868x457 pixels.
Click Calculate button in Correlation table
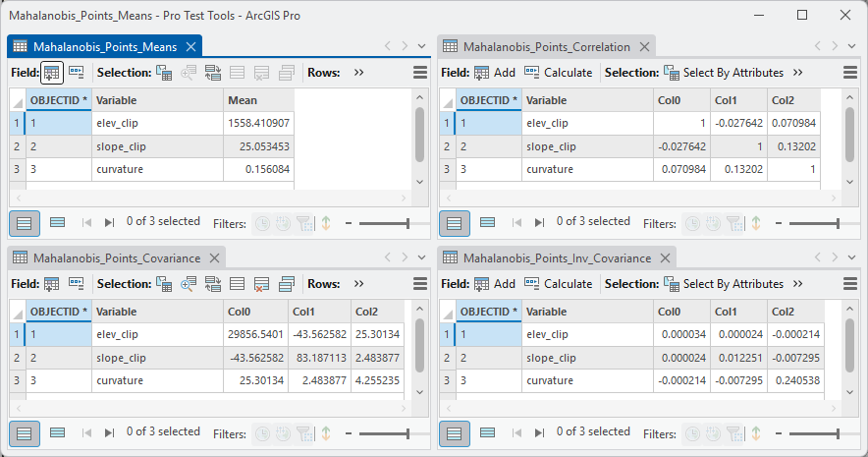558,73
